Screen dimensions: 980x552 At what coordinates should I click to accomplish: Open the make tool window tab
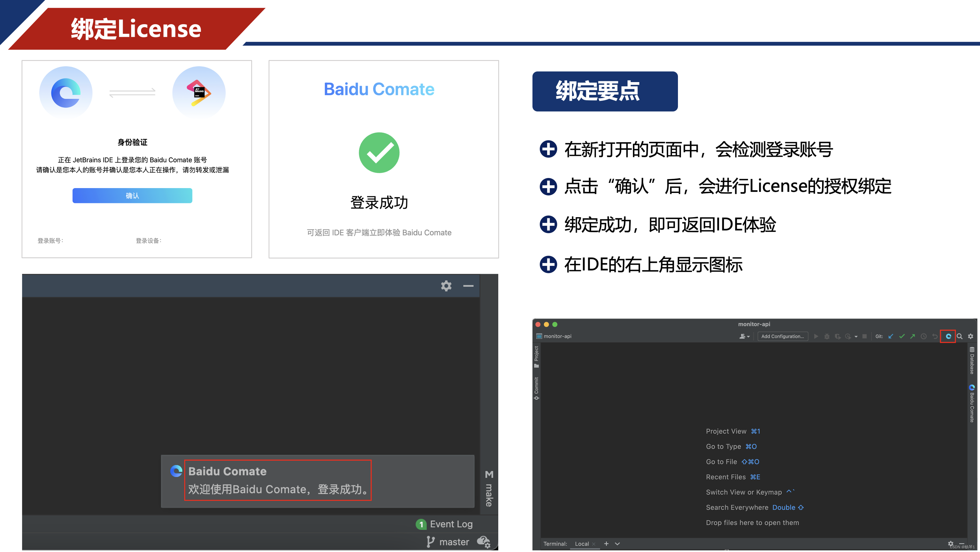pos(489,489)
